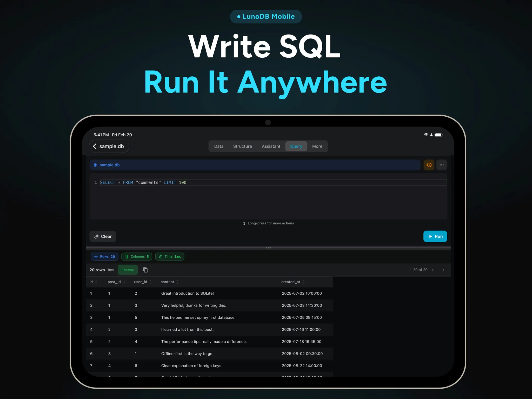Run the SQL query
Screen dimensions: 532x399
point(435,236)
